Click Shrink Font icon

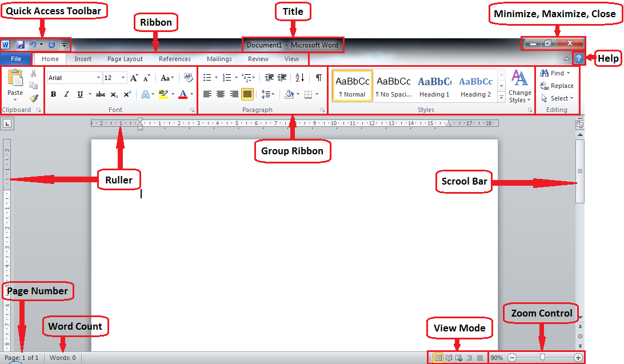point(146,78)
